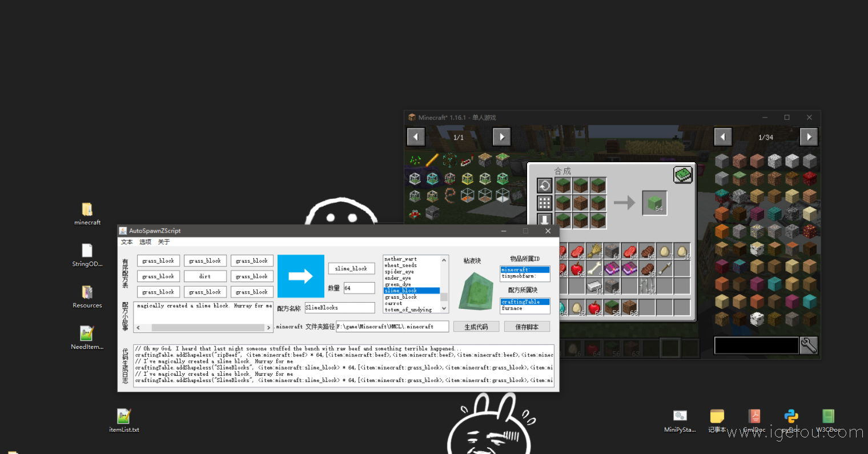
Task: Click the story box scroll-right arrow
Action: tap(268, 328)
